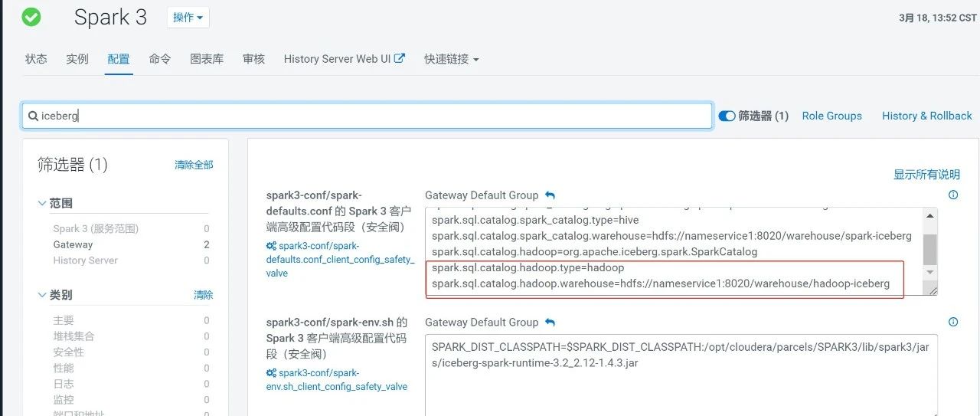
Task: Open History & Rollback link
Action: tap(927, 116)
